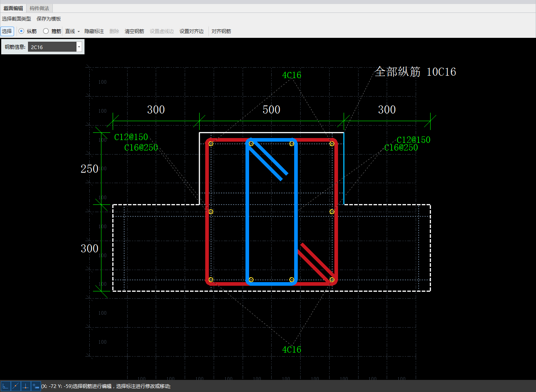Click the 300 vertical dimension
Viewport: 536px width, 392px height.
tap(89, 248)
